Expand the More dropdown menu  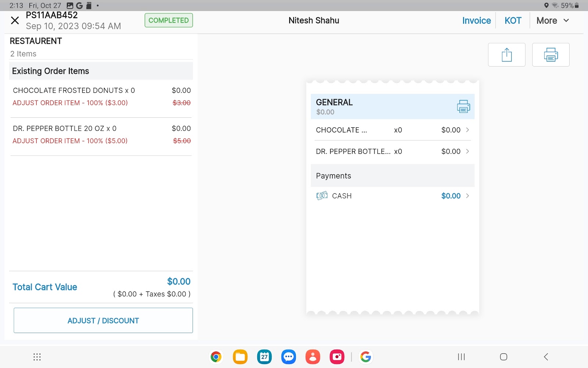552,21
